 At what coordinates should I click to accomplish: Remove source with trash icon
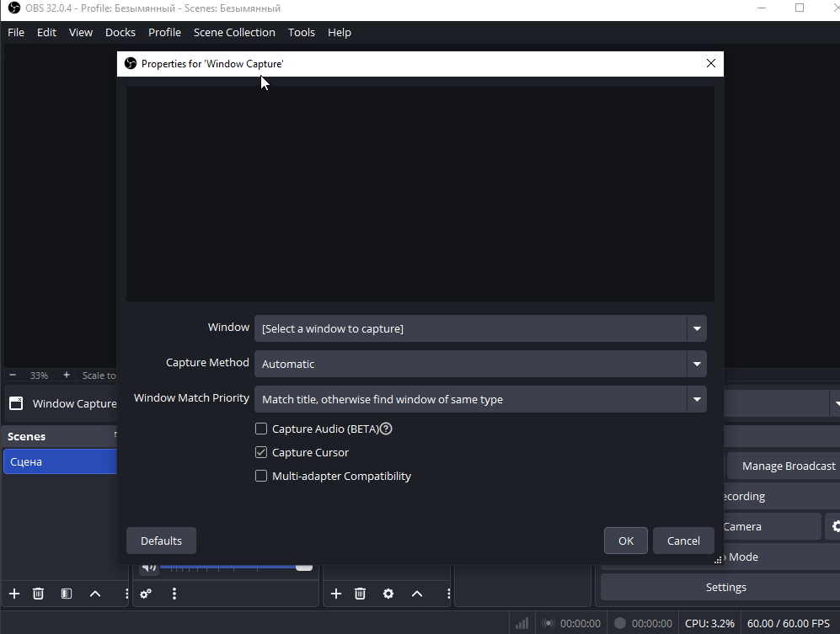tap(360, 594)
